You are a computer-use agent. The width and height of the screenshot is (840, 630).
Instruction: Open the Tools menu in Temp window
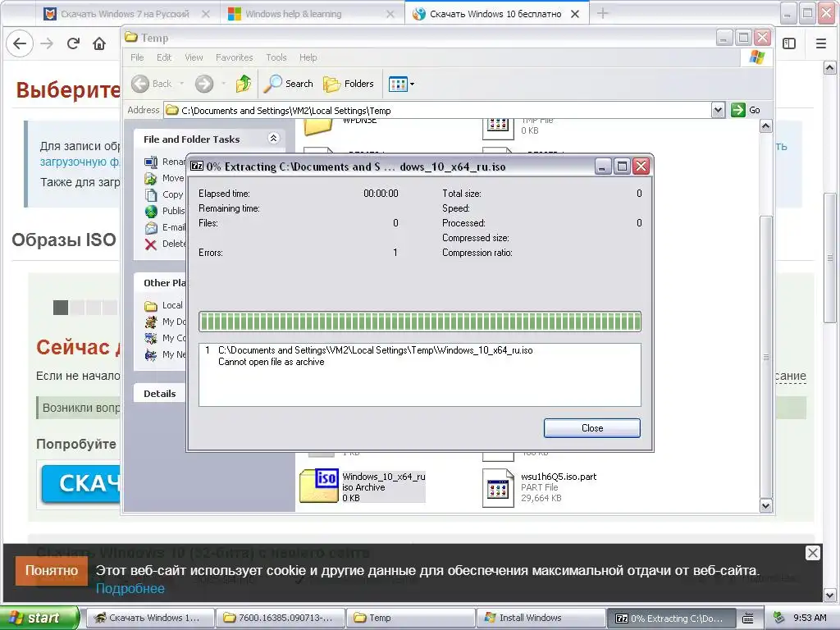(276, 57)
